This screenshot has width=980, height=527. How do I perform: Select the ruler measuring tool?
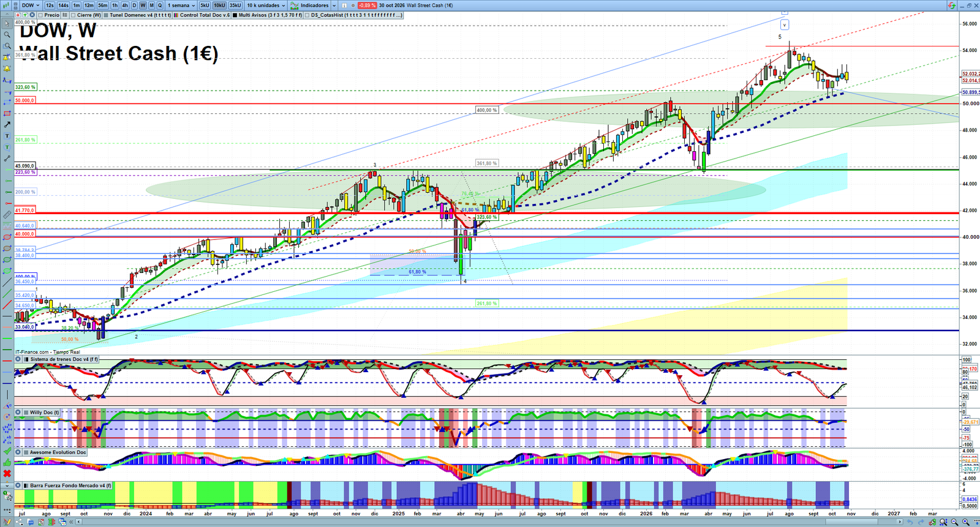coord(7,215)
